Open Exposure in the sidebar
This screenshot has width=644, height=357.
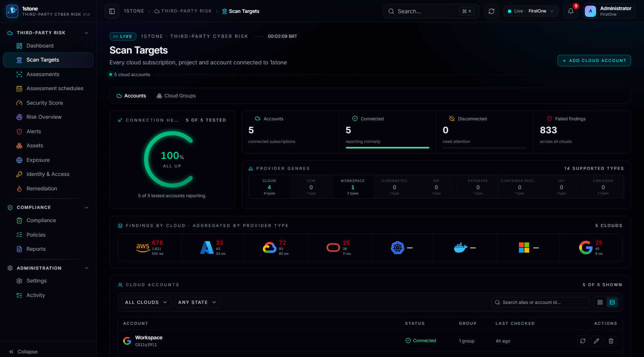point(48,160)
